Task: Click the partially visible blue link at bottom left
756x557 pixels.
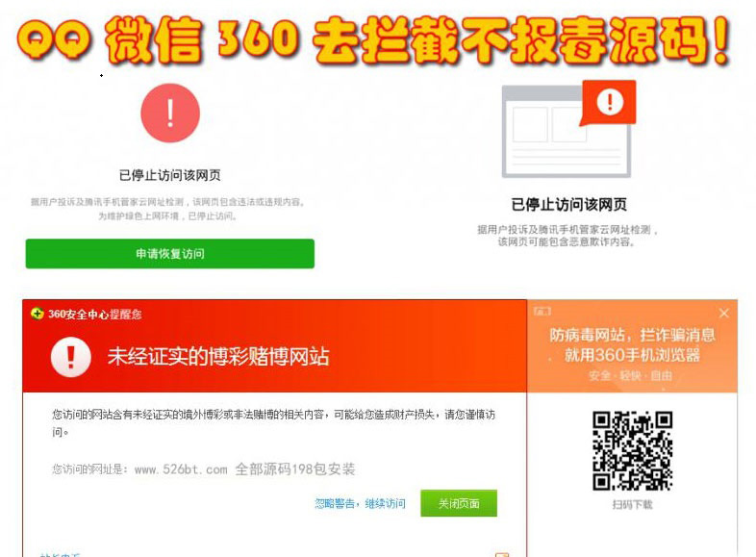Action: [x=60, y=554]
